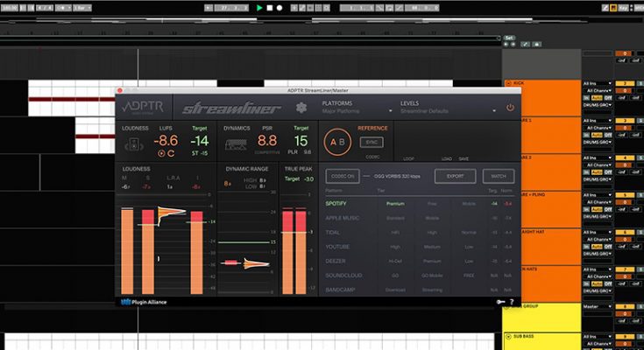Toggle the CODEC ON button

click(343, 176)
